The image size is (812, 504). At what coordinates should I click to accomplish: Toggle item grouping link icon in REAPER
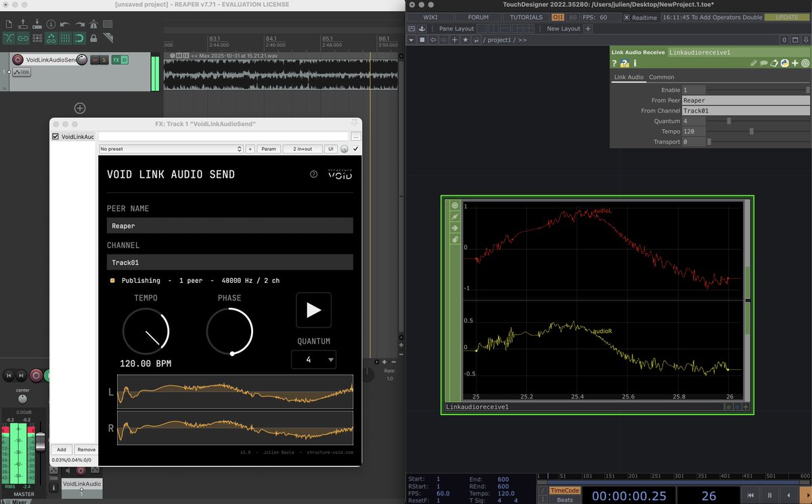point(23,39)
